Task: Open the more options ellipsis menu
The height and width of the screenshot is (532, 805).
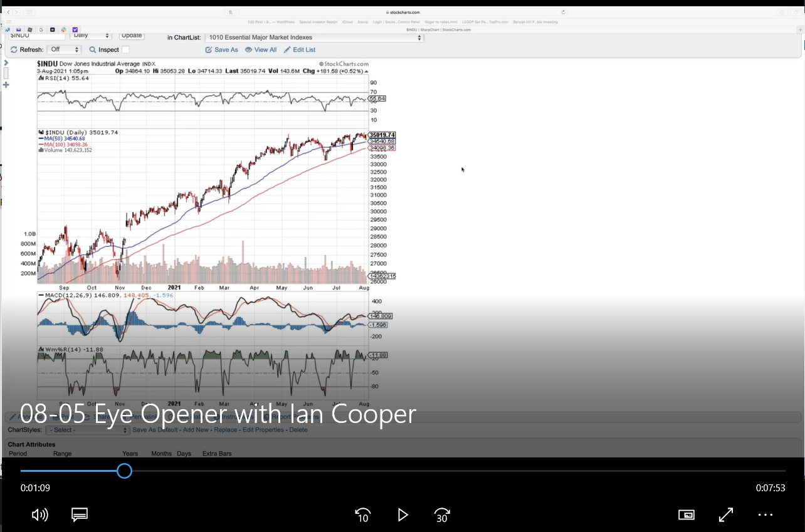Action: (766, 515)
